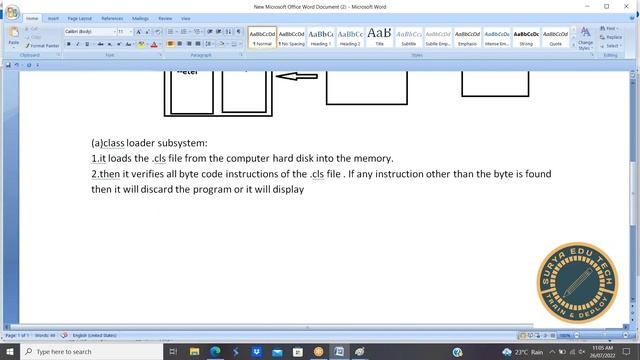Click the Clear Formatting icon

coord(158,31)
